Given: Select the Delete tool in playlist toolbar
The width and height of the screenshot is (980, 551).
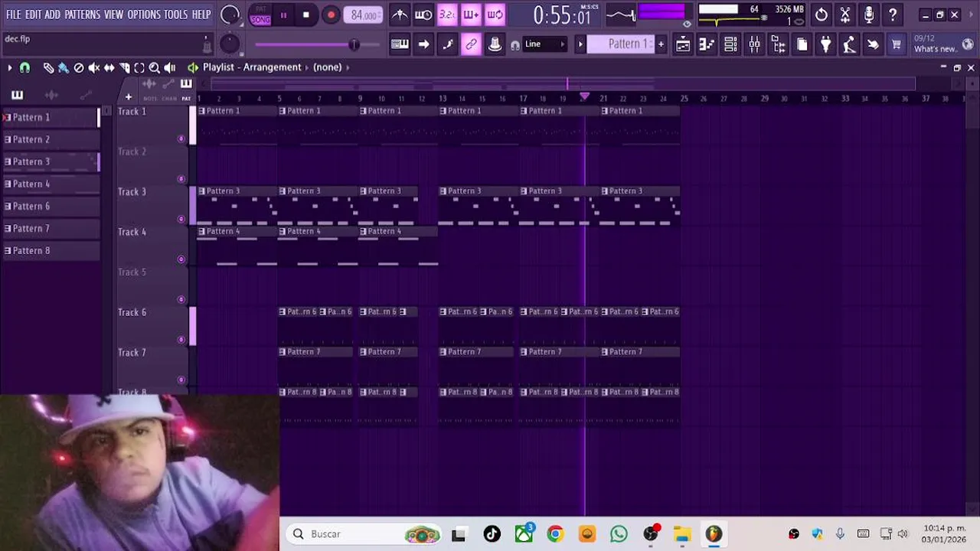Looking at the screenshot, I should click(x=79, y=67).
